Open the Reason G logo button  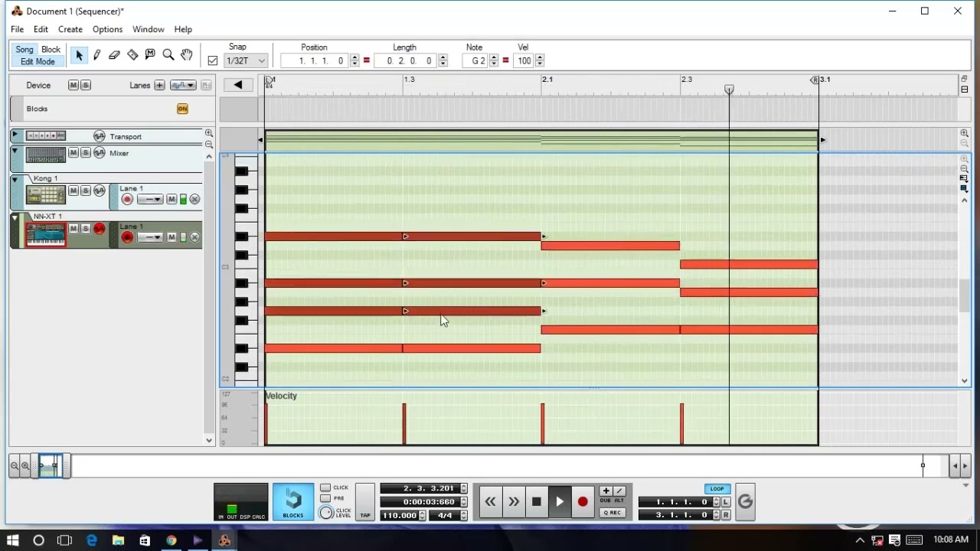745,502
